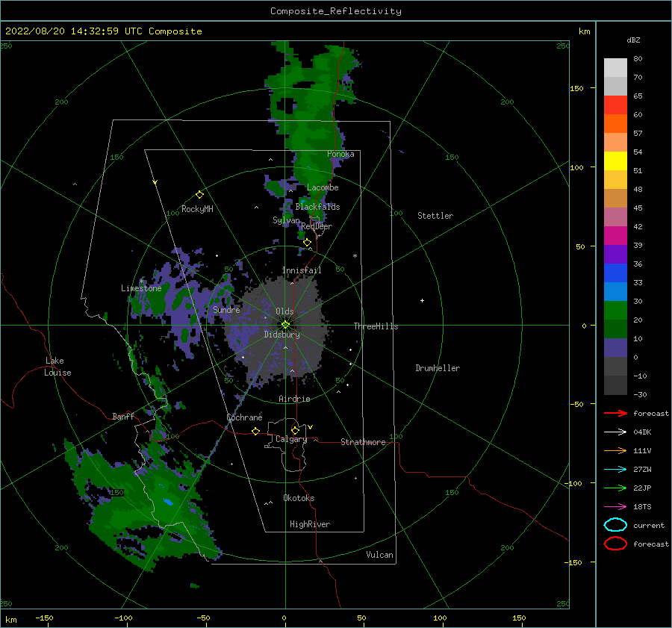
Task: Click the green 22JP arrow icon
Action: [615, 488]
